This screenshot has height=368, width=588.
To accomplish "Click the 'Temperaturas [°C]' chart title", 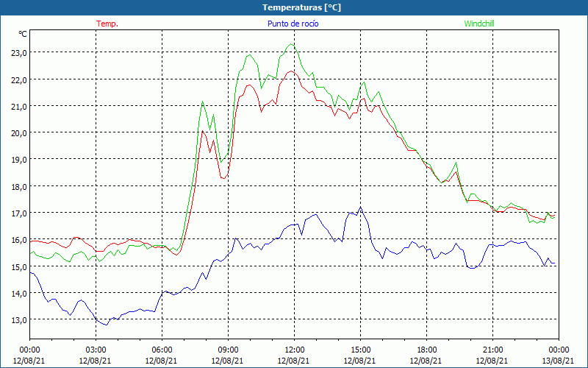I will (x=301, y=7).
